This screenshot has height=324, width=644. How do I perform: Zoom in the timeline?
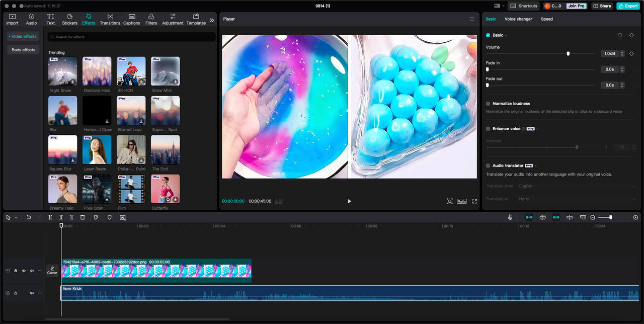(x=635, y=217)
